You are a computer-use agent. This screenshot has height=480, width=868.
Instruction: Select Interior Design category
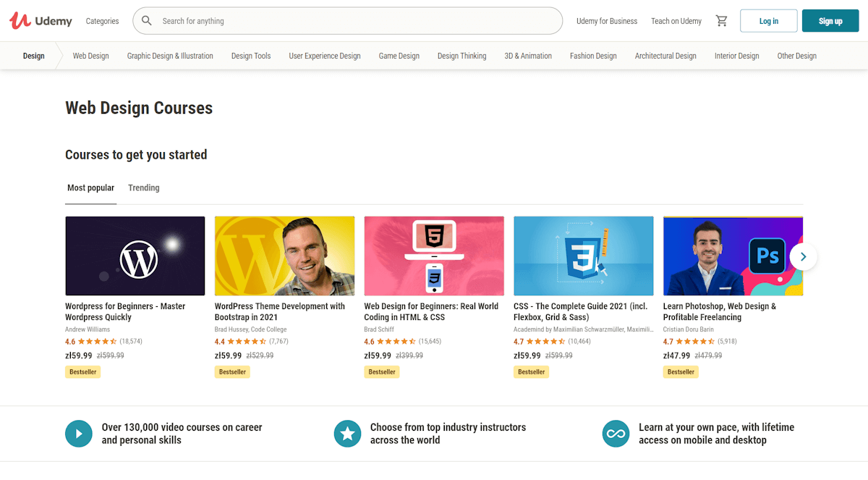[737, 56]
